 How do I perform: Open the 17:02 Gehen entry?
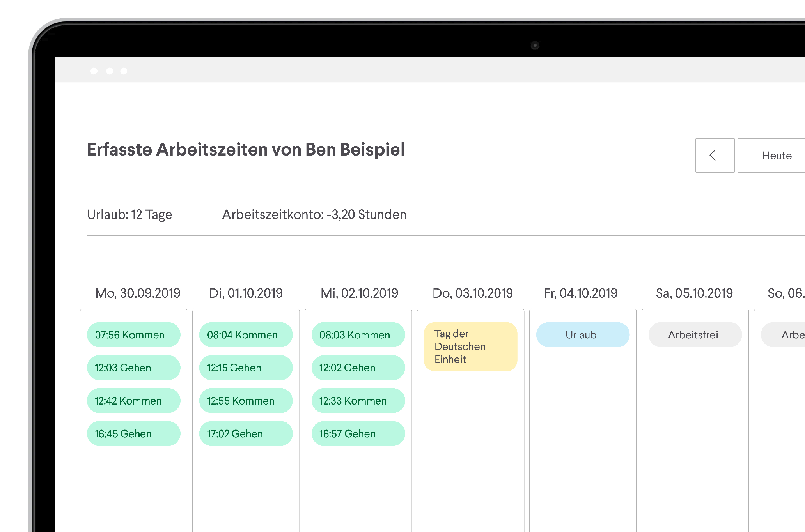[x=246, y=433]
